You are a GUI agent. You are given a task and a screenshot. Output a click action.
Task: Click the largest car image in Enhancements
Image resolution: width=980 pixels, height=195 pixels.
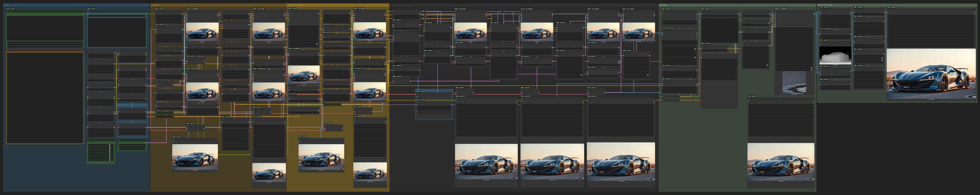[x=931, y=74]
